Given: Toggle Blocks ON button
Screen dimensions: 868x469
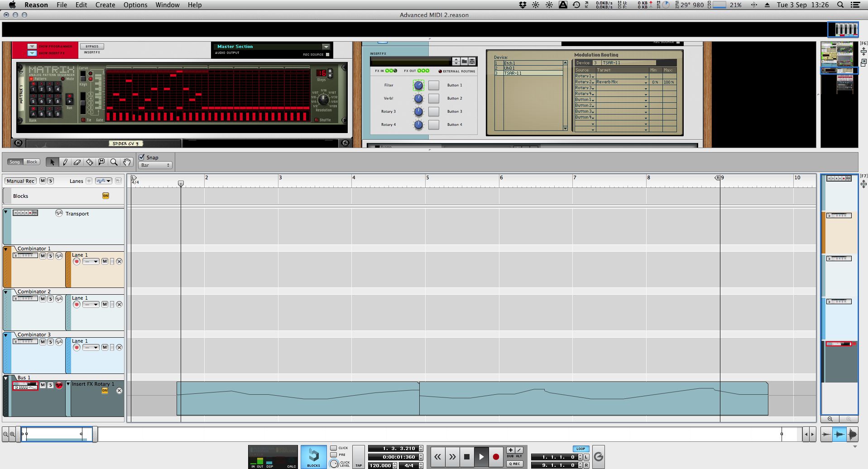Looking at the screenshot, I should 106,196.
